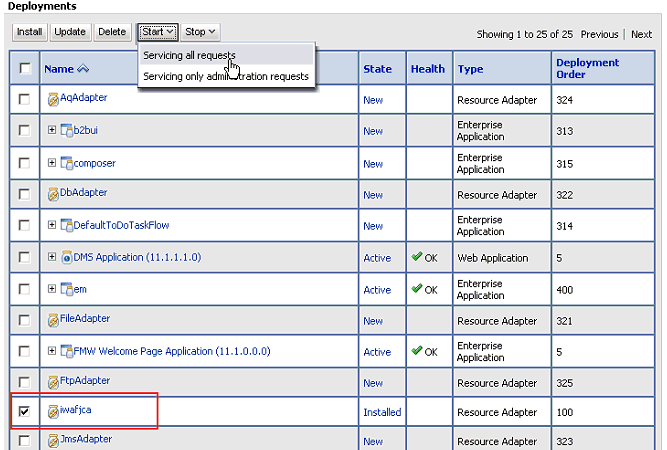Image resolution: width=667 pixels, height=450 pixels.
Task: Click the DefaultToDoTaskFlow application icon
Action: [67, 225]
